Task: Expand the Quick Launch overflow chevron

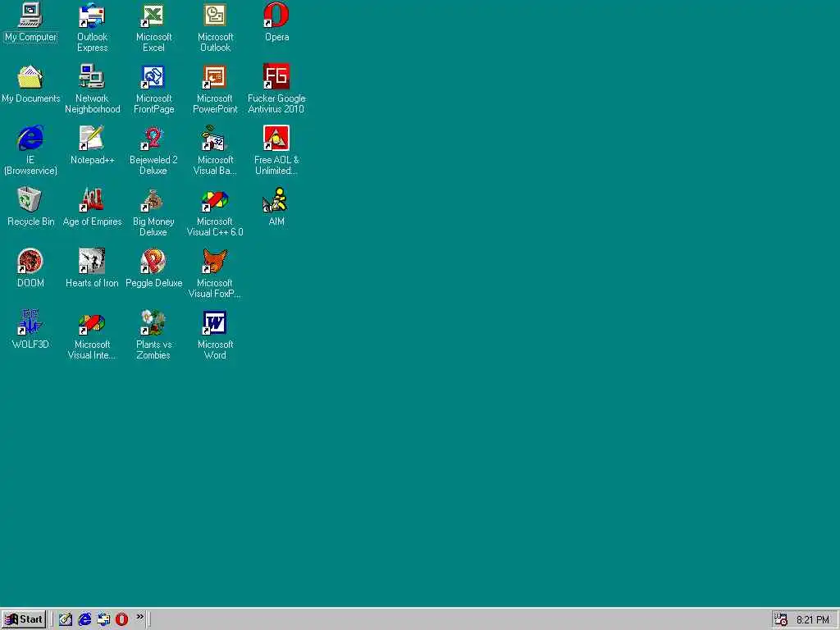Action: [x=139, y=617]
